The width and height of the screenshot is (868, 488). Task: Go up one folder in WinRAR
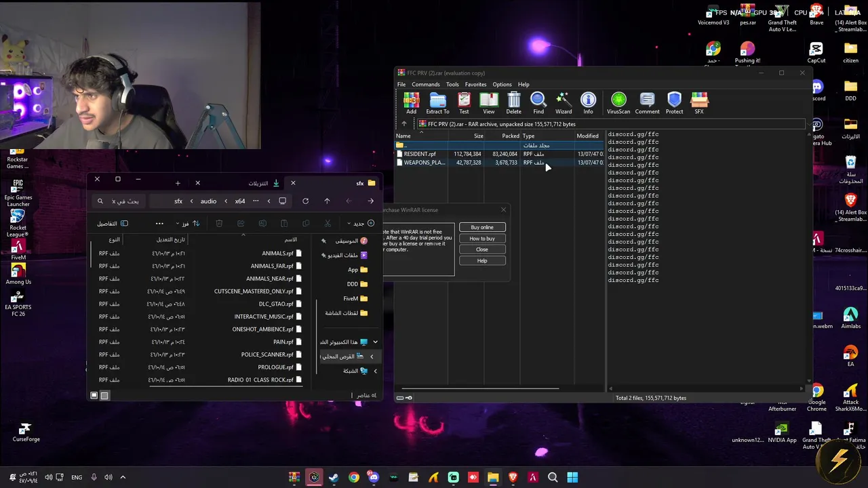(x=404, y=124)
